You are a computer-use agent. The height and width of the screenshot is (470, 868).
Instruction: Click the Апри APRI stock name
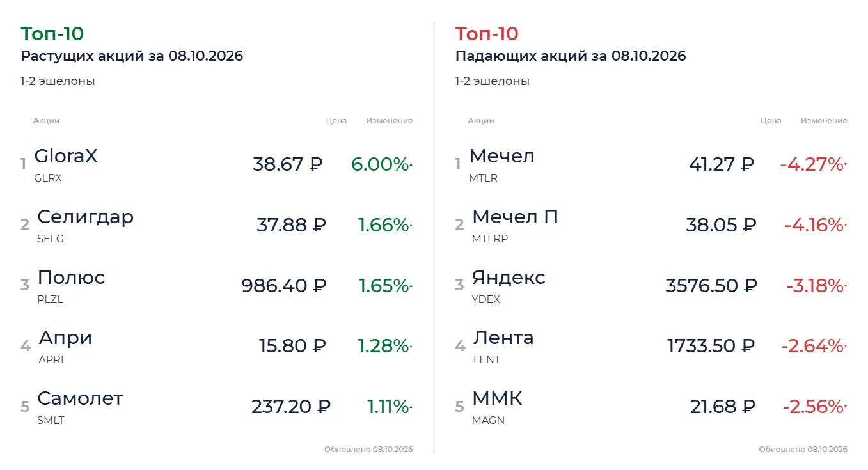pyautogui.click(x=65, y=338)
